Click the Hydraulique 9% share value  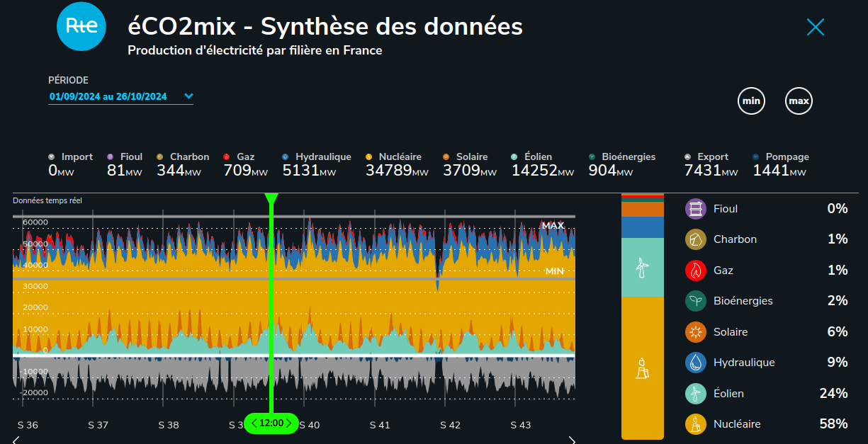[838, 363]
